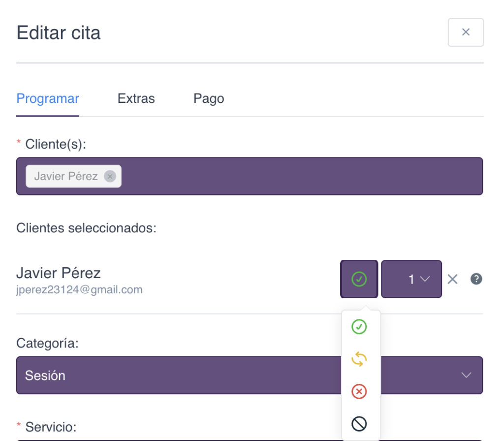Click the Javier Pérez tag label
This screenshot has width=504, height=441.
(x=66, y=176)
